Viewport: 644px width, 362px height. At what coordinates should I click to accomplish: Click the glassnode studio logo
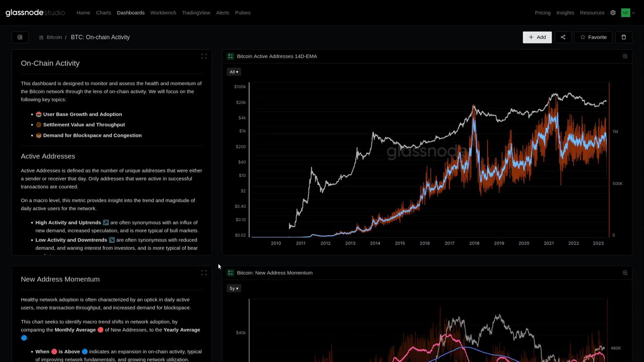[35, 13]
